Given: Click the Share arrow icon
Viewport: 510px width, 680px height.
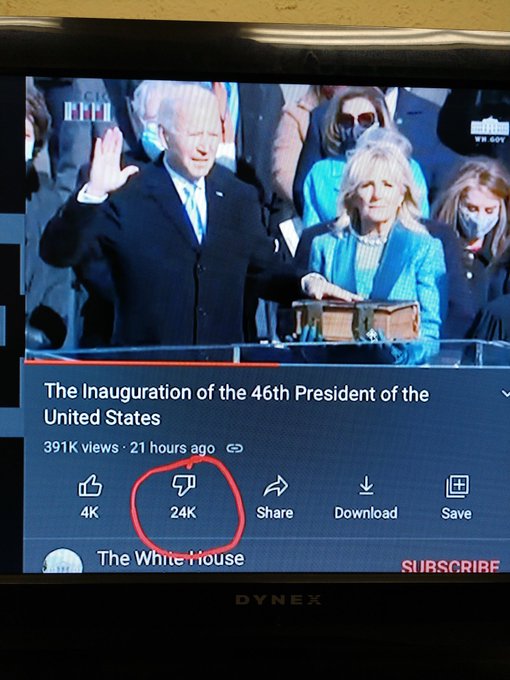Looking at the screenshot, I should coord(275,486).
